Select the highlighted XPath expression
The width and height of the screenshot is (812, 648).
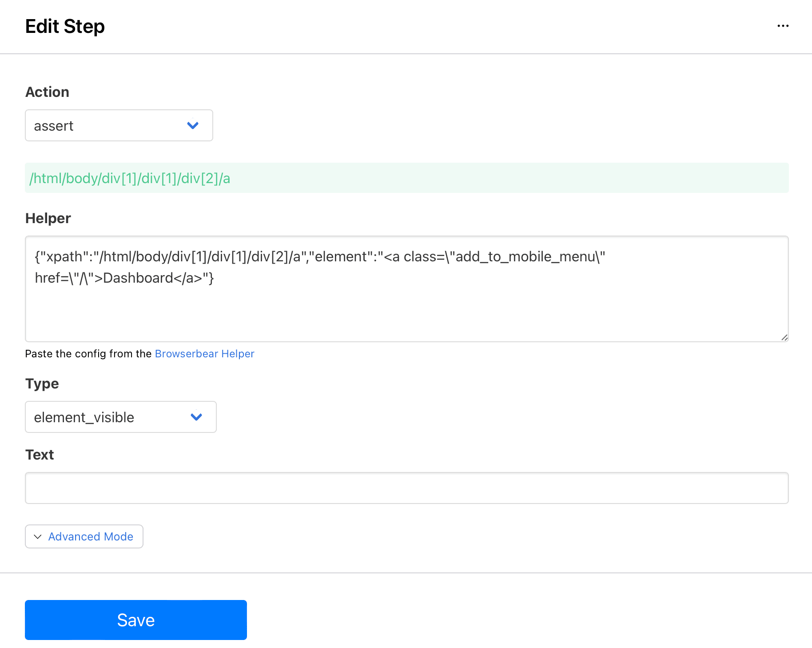129,178
